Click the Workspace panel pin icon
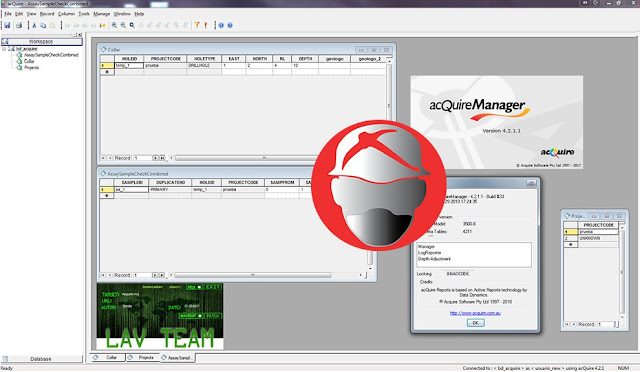Image resolution: width=640 pixels, height=372 pixels. [x=74, y=35]
